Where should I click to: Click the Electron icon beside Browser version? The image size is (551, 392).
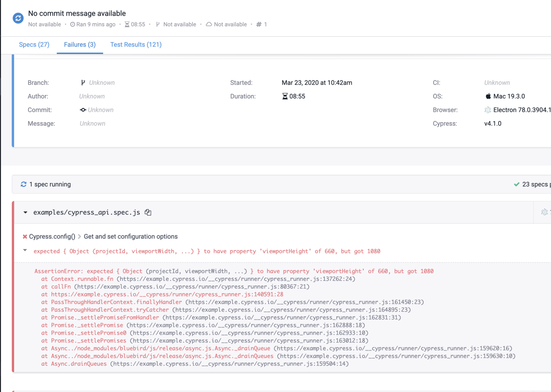[488, 110]
